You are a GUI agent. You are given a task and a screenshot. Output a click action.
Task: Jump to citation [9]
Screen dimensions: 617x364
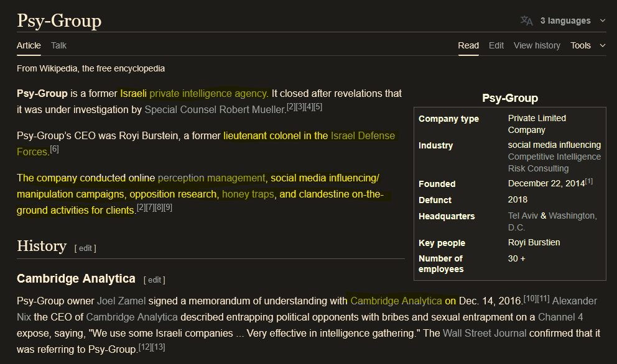(x=168, y=207)
